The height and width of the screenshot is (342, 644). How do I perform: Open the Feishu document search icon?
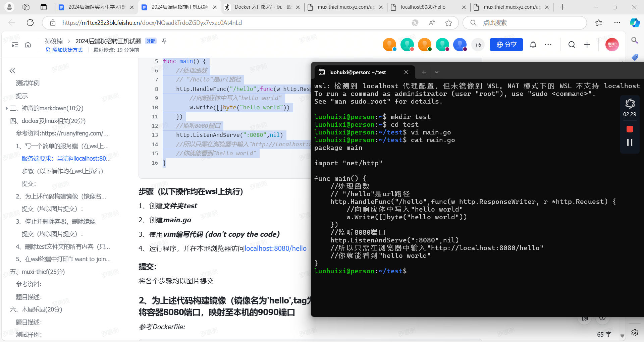point(572,45)
